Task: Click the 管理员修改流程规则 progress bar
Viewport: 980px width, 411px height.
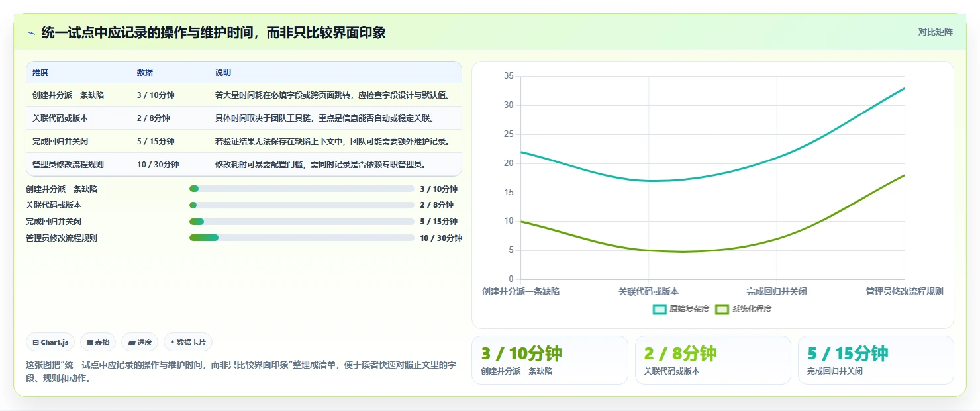Action: tap(301, 238)
